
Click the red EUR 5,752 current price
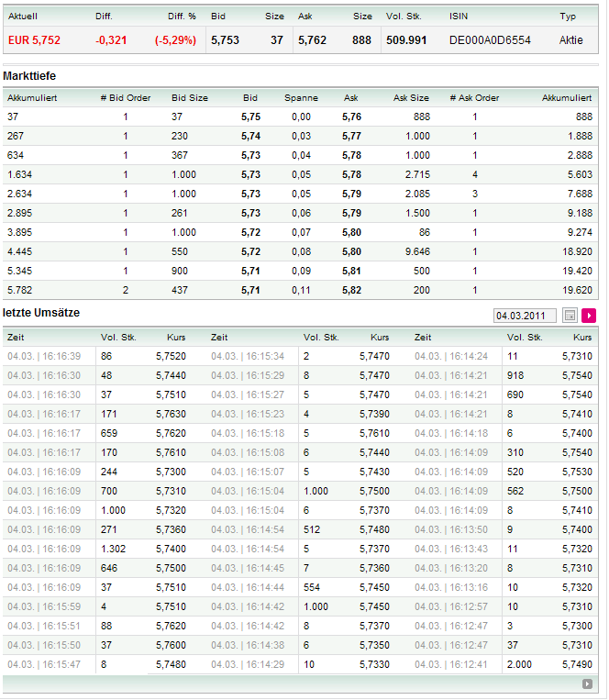pos(34,40)
